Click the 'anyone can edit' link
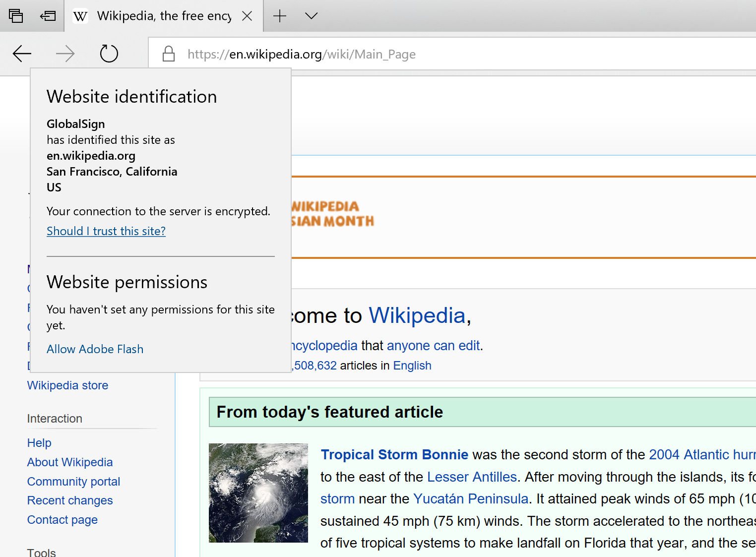Screen dimensions: 756x557 point(433,346)
